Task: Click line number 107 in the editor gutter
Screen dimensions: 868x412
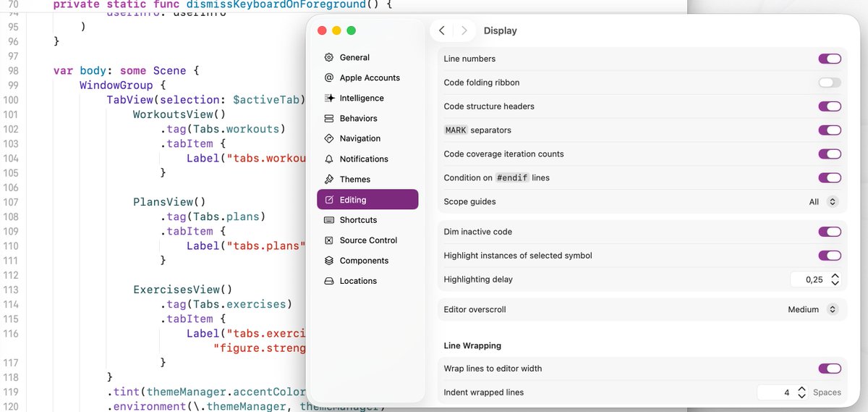Action: pyautogui.click(x=10, y=202)
